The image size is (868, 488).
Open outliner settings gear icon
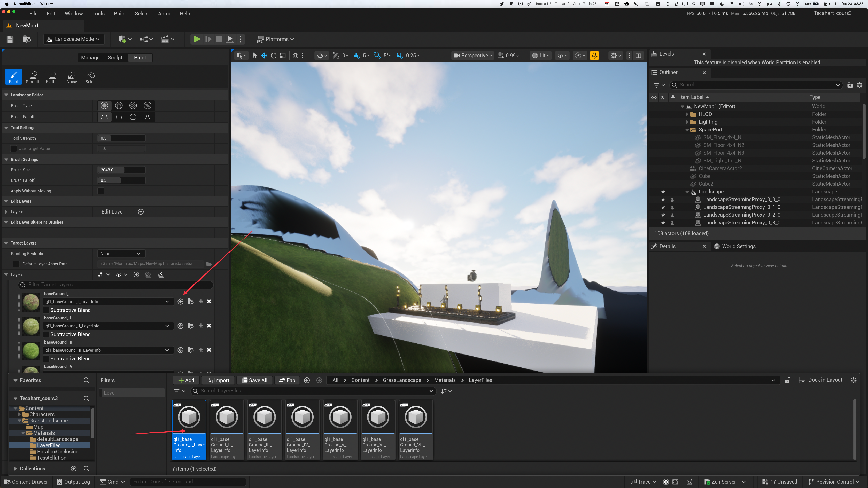[x=860, y=85]
